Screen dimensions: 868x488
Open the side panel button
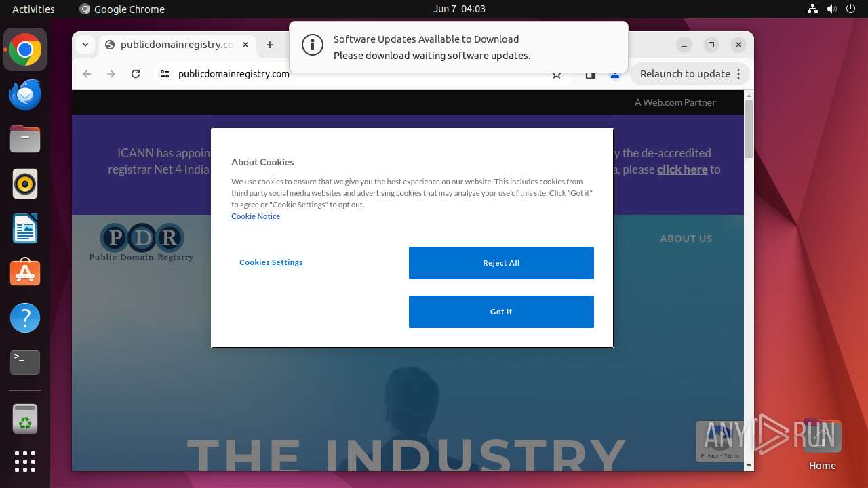click(x=591, y=75)
